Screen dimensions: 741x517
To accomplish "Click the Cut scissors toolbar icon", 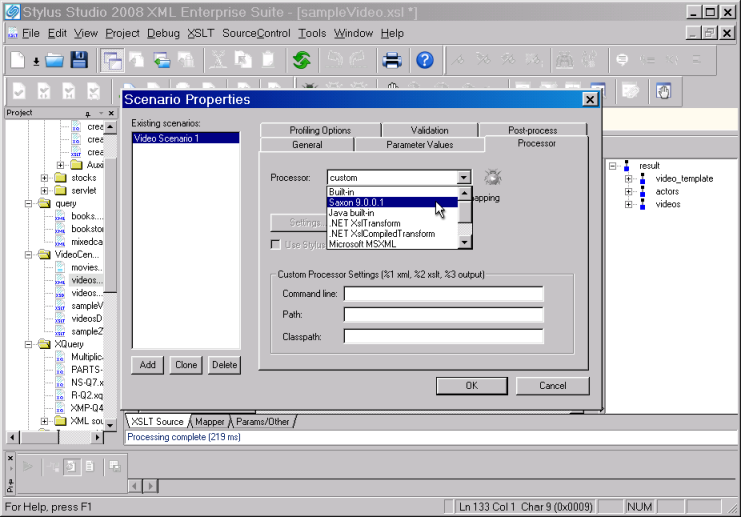I will [218, 60].
